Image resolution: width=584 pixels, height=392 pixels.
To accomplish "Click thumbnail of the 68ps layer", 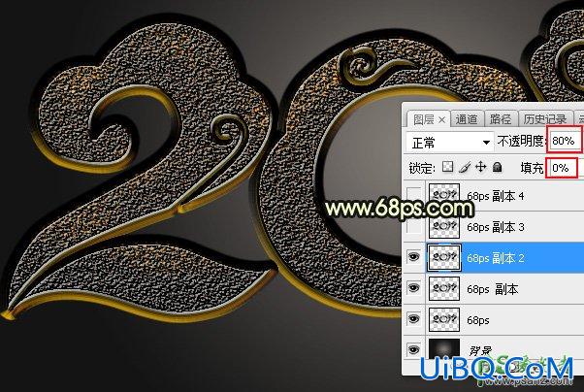I will coord(444,319).
